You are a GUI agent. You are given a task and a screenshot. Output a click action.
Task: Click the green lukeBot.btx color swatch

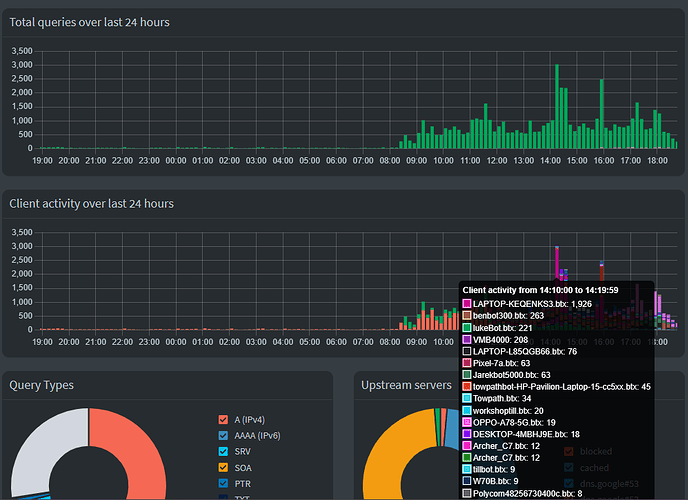(x=467, y=327)
